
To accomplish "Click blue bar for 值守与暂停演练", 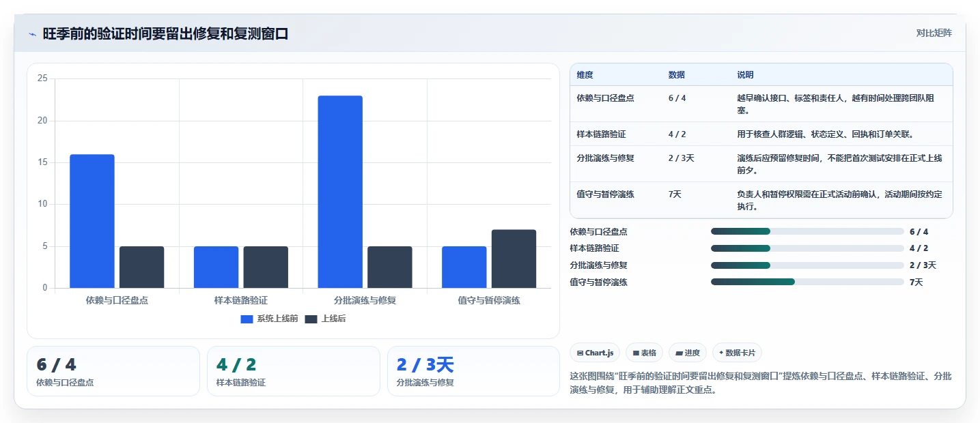I will 464,267.
